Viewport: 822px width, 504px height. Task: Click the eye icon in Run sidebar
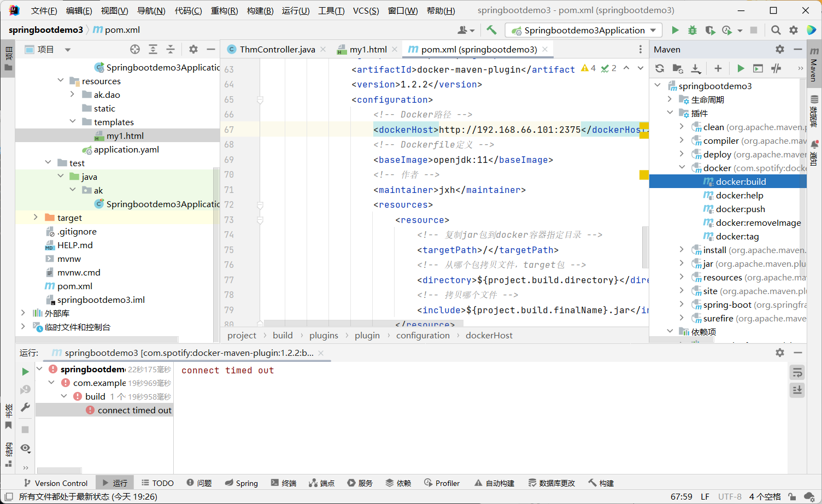25,448
